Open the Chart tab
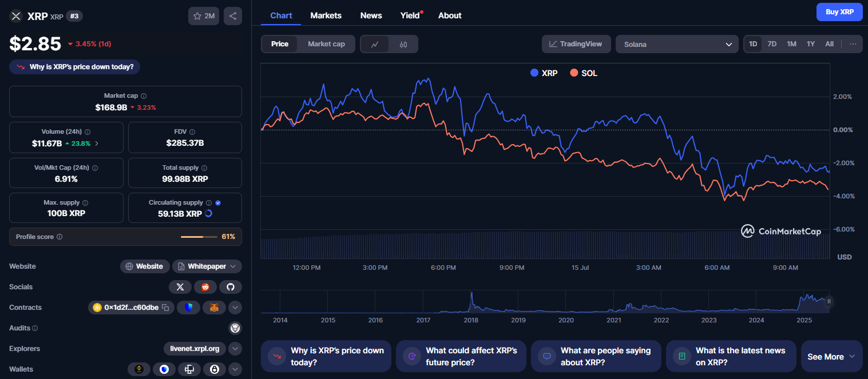This screenshot has width=868, height=379. [281, 15]
